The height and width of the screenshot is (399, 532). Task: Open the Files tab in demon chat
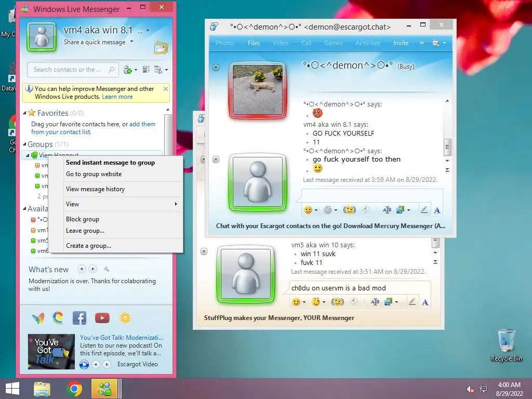(254, 43)
